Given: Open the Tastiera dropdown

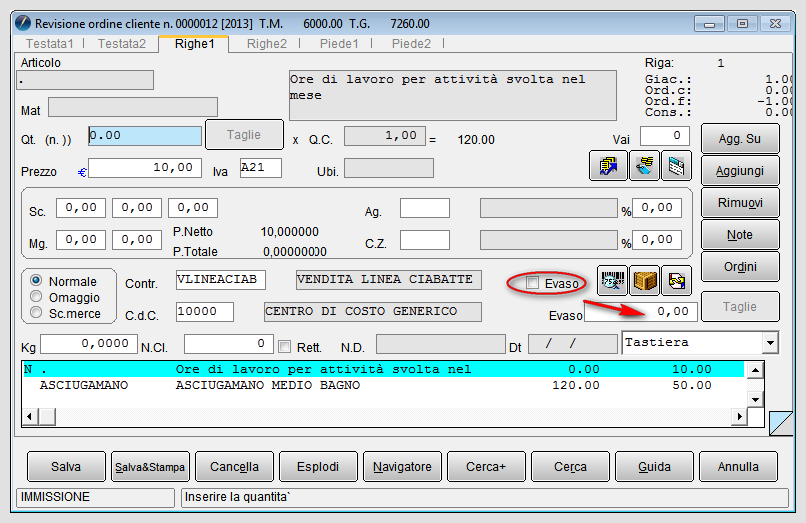Looking at the screenshot, I should coord(770,342).
